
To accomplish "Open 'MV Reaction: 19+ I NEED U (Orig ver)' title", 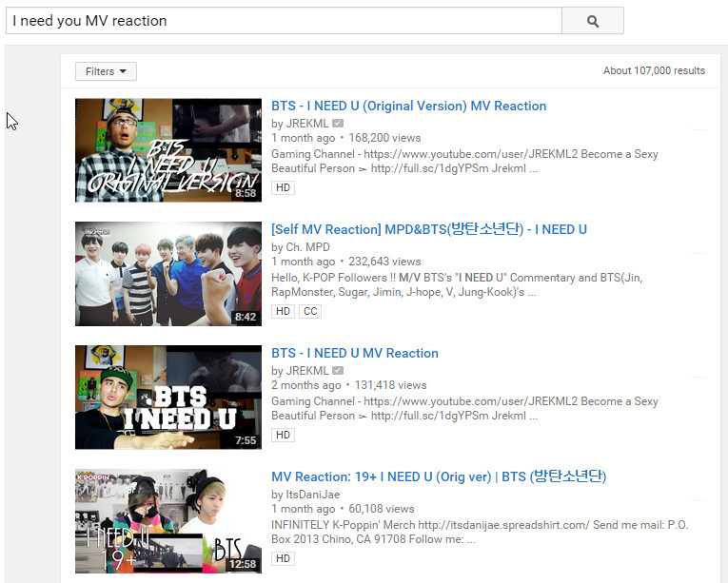I will pyautogui.click(x=439, y=476).
